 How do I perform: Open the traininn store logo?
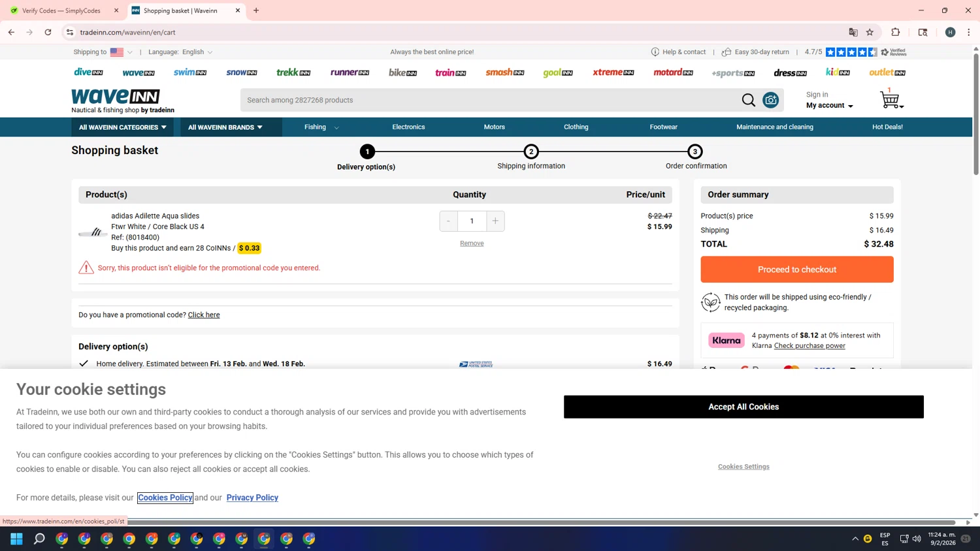click(451, 72)
